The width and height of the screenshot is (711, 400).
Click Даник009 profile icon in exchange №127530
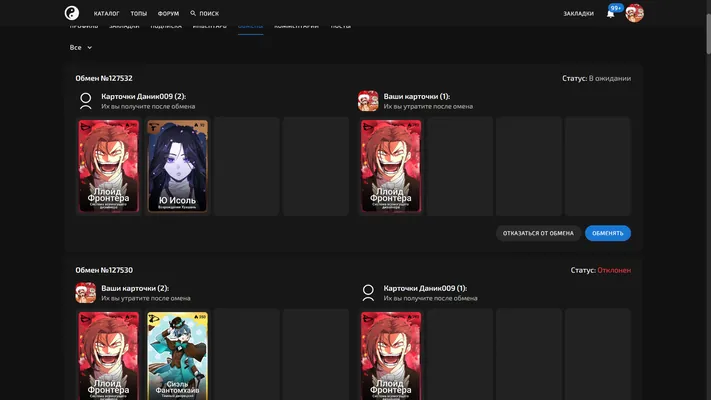[x=368, y=293]
